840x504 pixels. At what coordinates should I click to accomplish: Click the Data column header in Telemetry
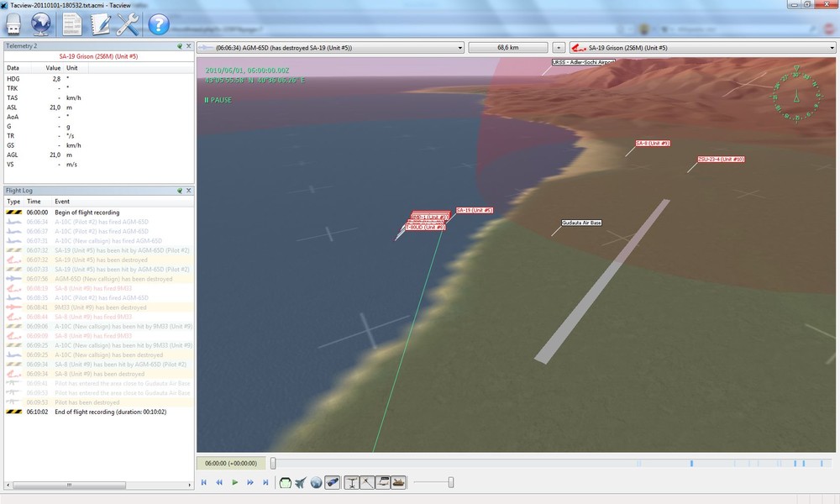(13, 68)
